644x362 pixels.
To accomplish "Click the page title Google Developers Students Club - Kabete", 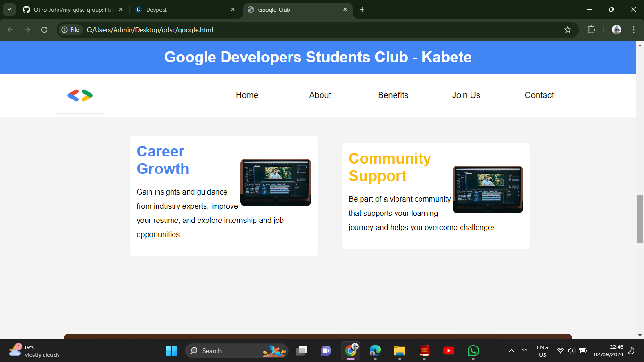I will 318,57.
